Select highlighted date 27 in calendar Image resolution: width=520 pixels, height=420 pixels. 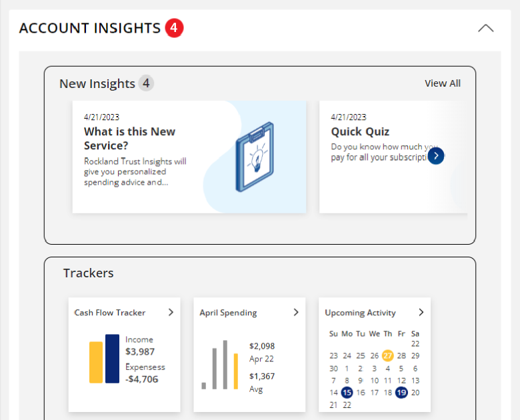pos(387,355)
